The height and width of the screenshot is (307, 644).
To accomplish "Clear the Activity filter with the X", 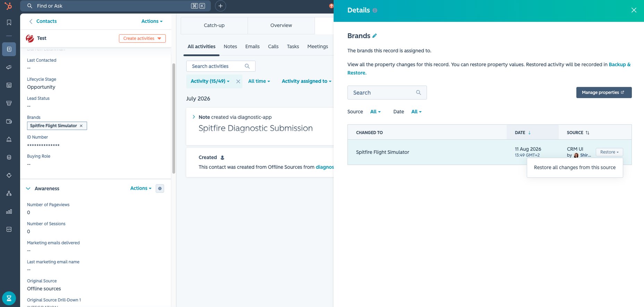I will coord(238,82).
